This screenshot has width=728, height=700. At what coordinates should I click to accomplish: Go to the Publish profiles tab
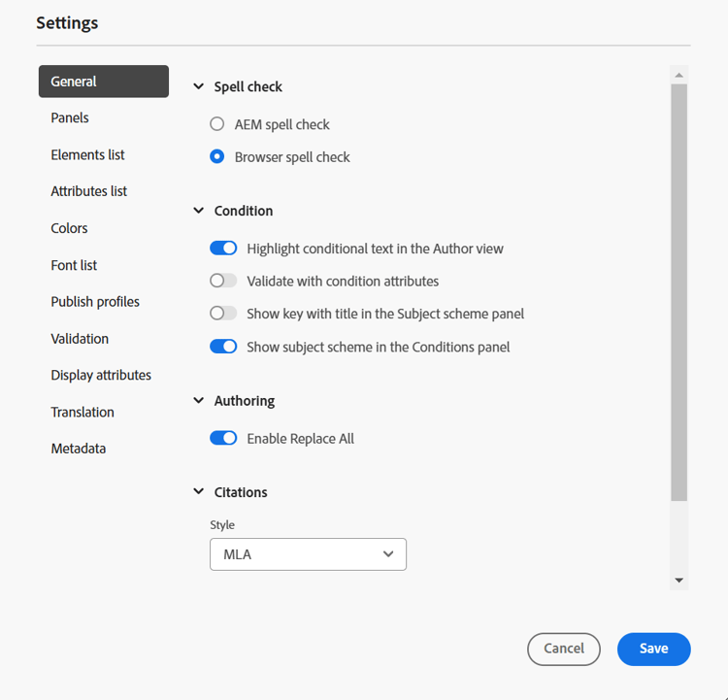point(95,302)
